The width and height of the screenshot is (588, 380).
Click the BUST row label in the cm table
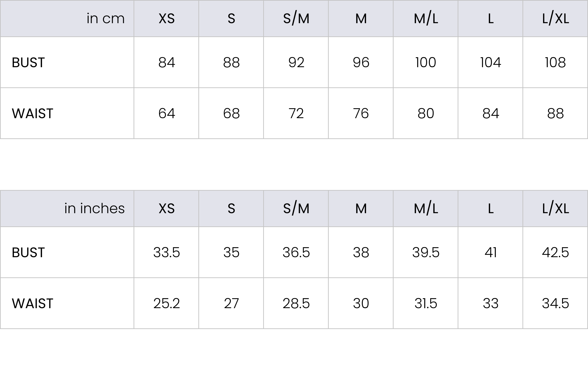[x=28, y=62]
